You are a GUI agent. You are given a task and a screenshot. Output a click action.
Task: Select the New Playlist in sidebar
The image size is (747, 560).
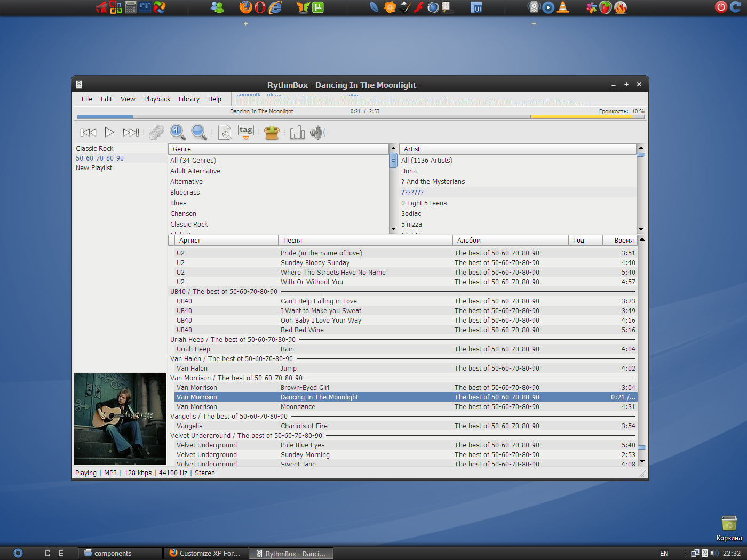click(94, 167)
